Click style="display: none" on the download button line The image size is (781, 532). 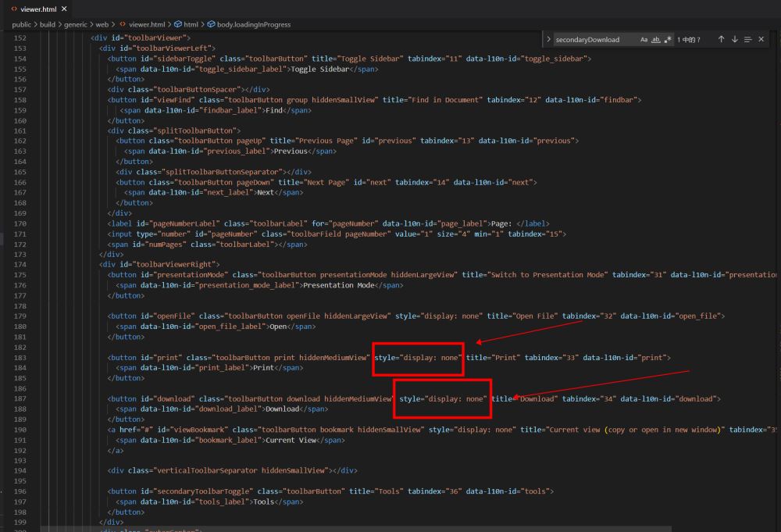443,399
